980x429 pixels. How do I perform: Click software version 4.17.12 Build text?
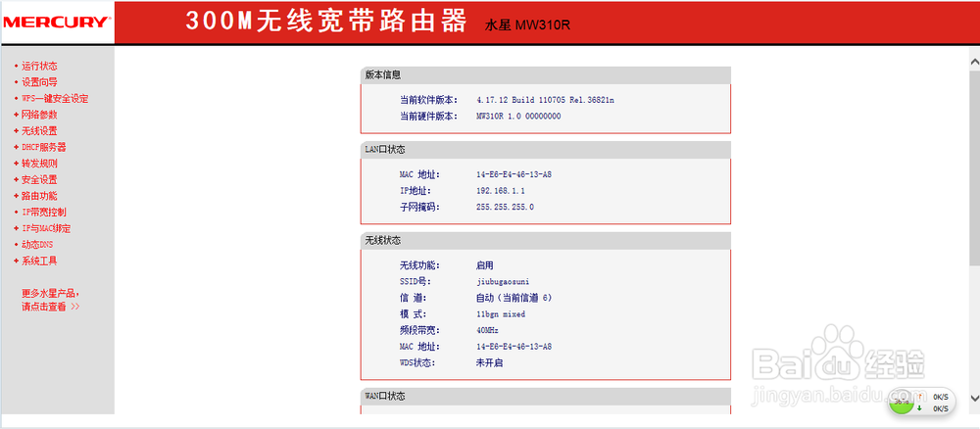coord(545,100)
